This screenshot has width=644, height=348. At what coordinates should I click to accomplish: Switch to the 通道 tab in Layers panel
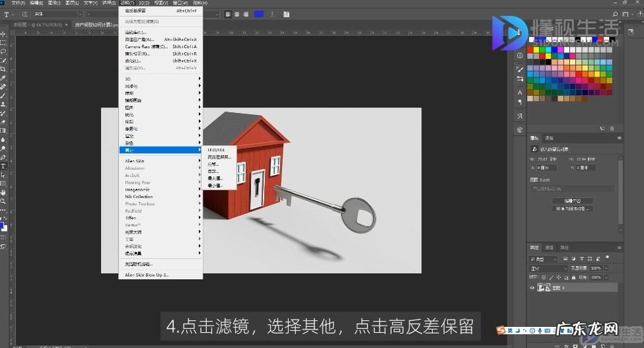tap(549, 248)
